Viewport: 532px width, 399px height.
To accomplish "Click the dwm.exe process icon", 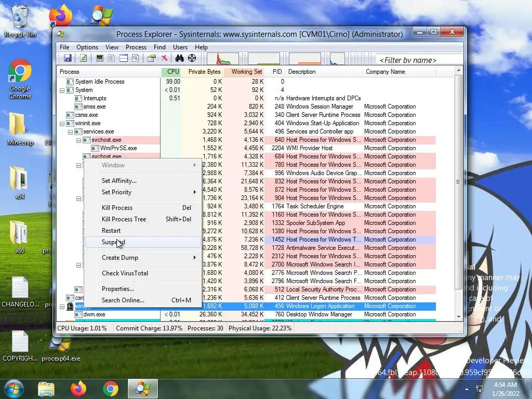I will (x=78, y=314).
